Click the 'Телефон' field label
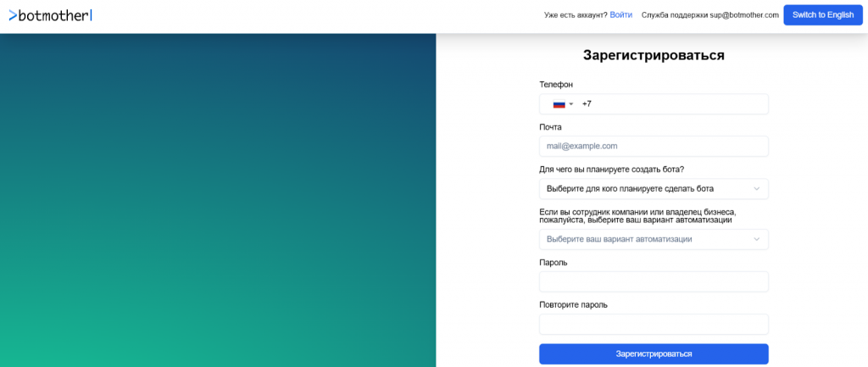Image resolution: width=868 pixels, height=367 pixels. pos(556,84)
